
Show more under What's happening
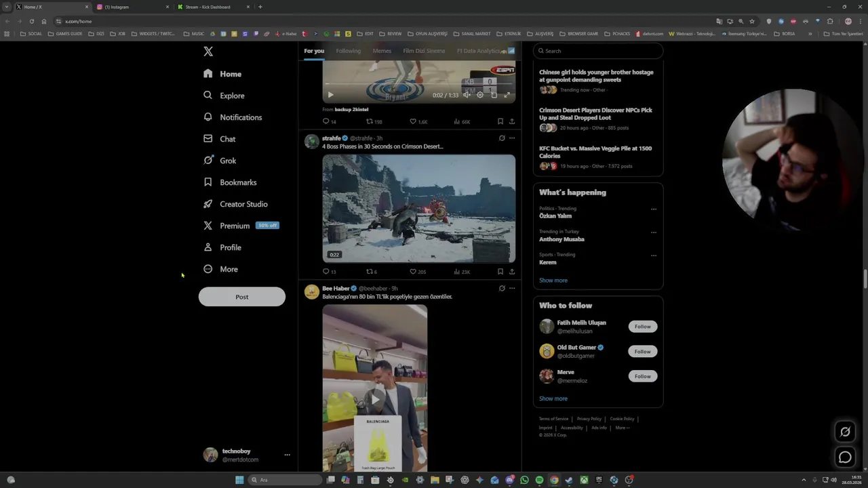coord(553,280)
